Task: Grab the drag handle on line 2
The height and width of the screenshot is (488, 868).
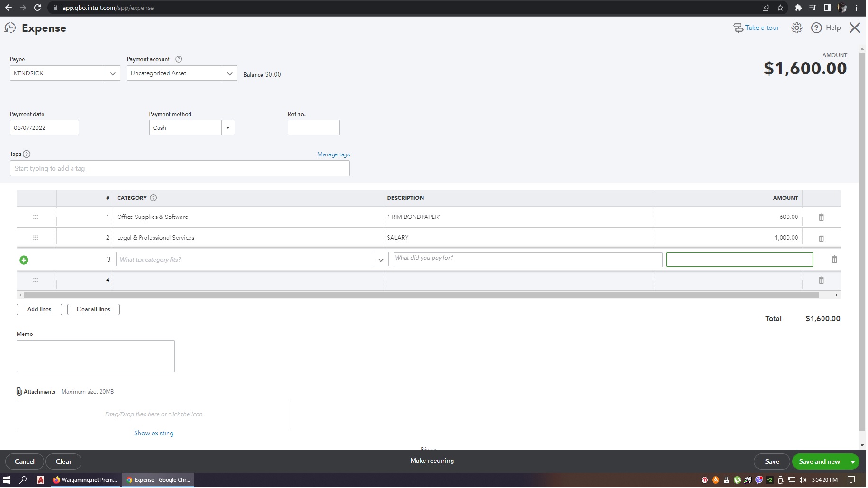Action: coord(36,238)
